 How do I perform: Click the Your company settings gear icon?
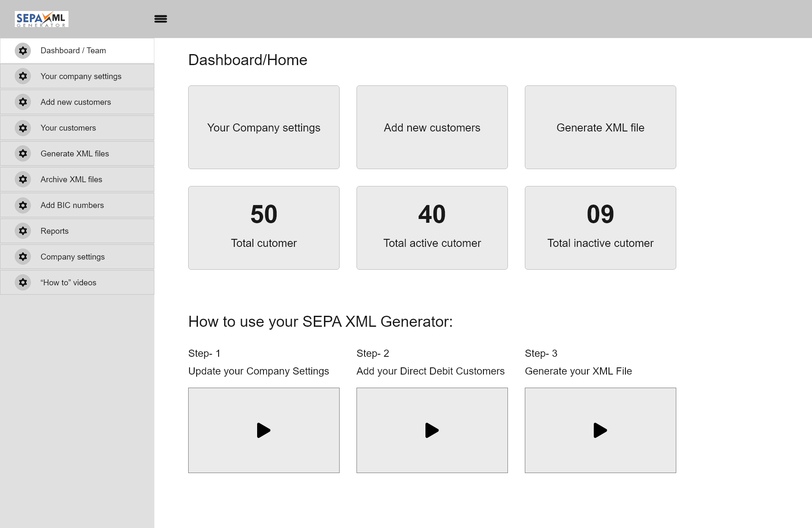pos(22,76)
